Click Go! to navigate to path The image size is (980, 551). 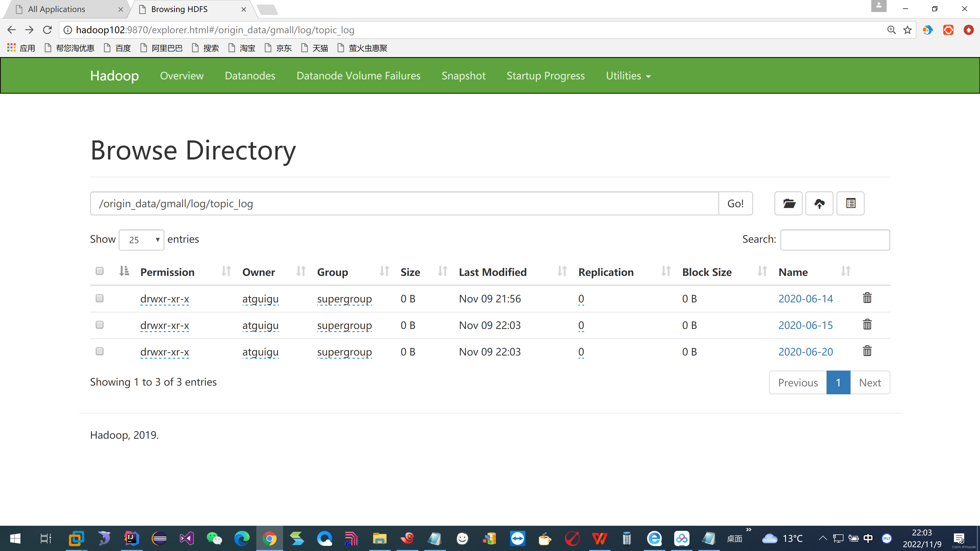736,203
